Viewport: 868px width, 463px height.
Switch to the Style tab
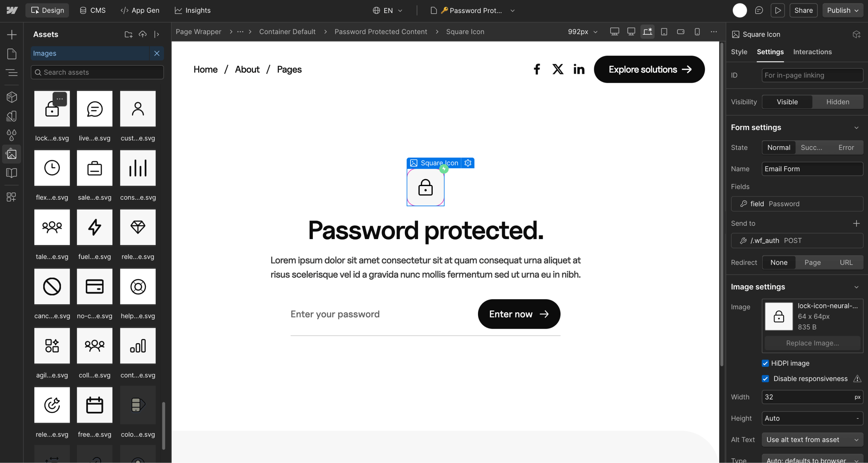pyautogui.click(x=739, y=51)
